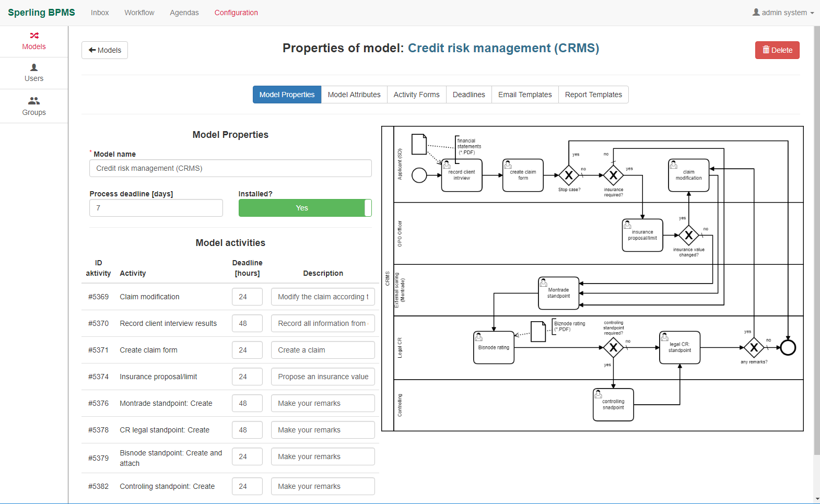Screen dimensions: 820x504
Task: Edit description 'Propose an insurance value'
Action: 323,377
